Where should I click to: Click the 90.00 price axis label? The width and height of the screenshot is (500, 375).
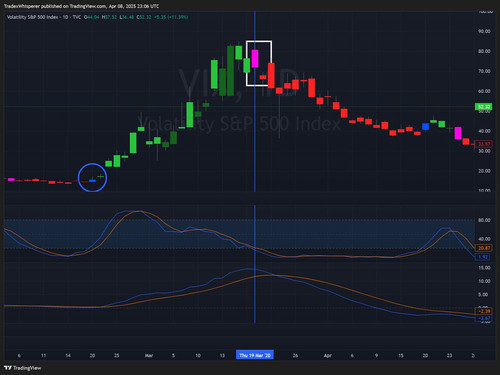484,31
